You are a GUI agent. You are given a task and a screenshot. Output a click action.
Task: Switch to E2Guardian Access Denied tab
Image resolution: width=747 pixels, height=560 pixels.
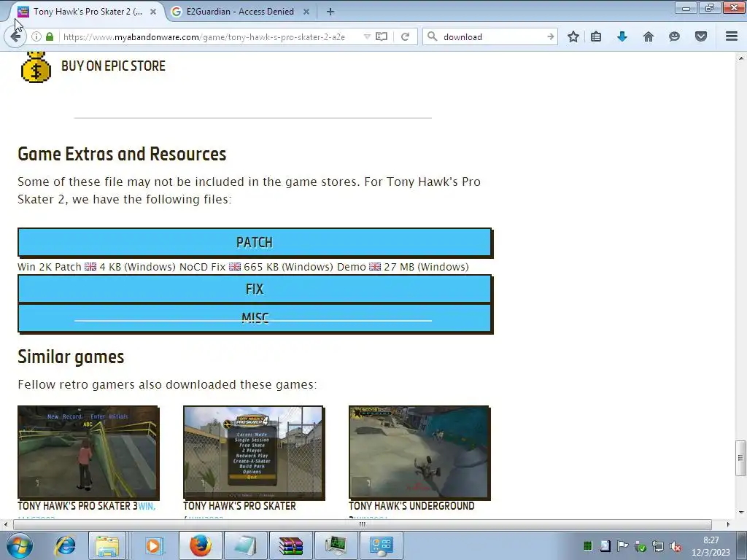[x=240, y=12]
